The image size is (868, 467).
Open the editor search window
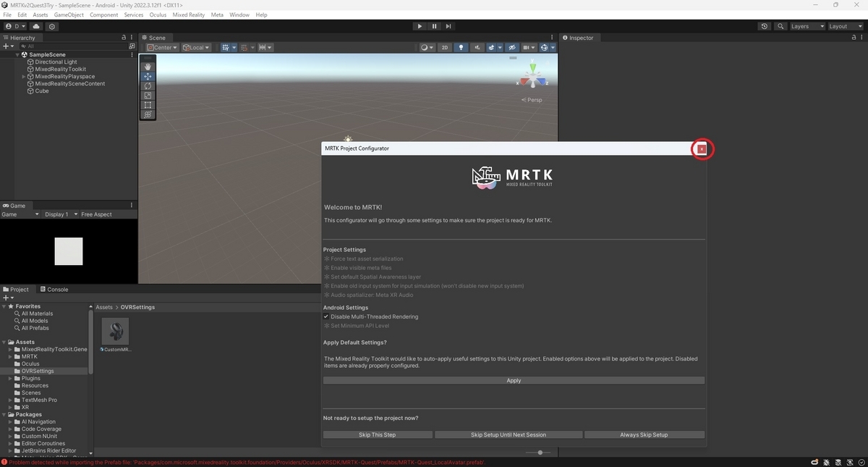pyautogui.click(x=780, y=26)
